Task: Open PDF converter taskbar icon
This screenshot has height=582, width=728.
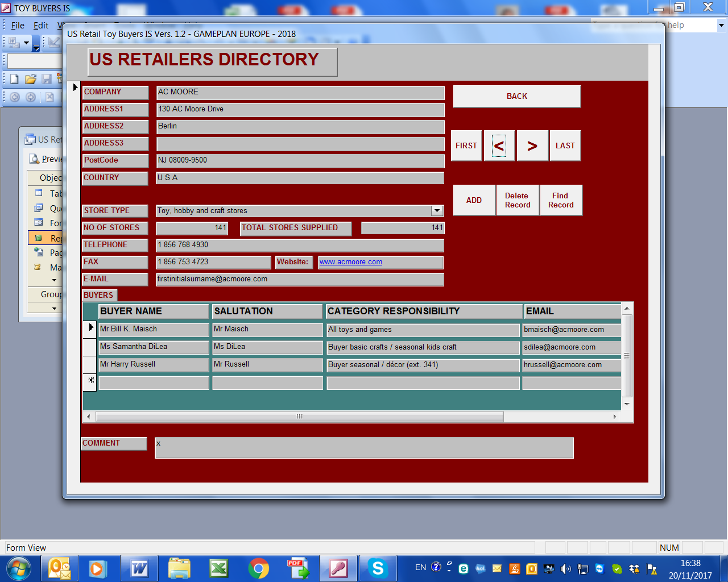Action: tap(298, 568)
